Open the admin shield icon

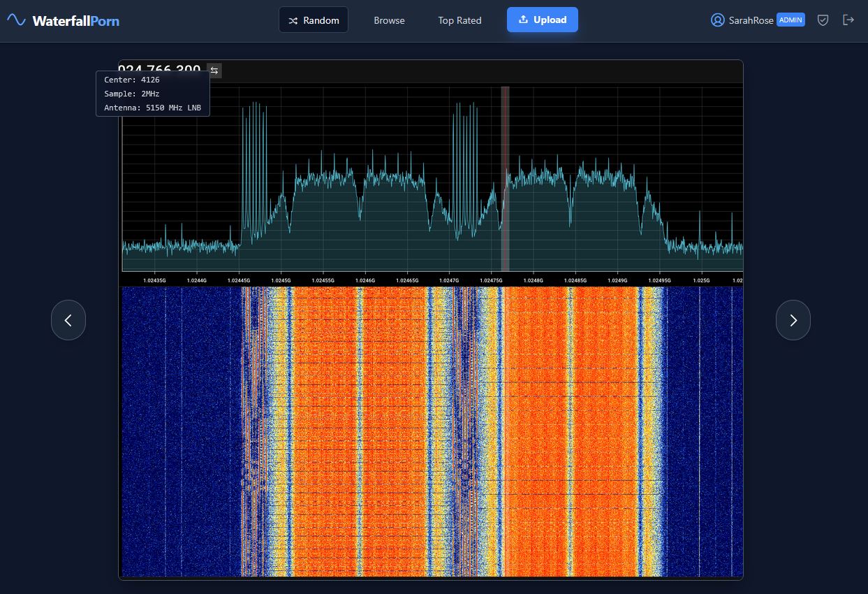(x=823, y=20)
